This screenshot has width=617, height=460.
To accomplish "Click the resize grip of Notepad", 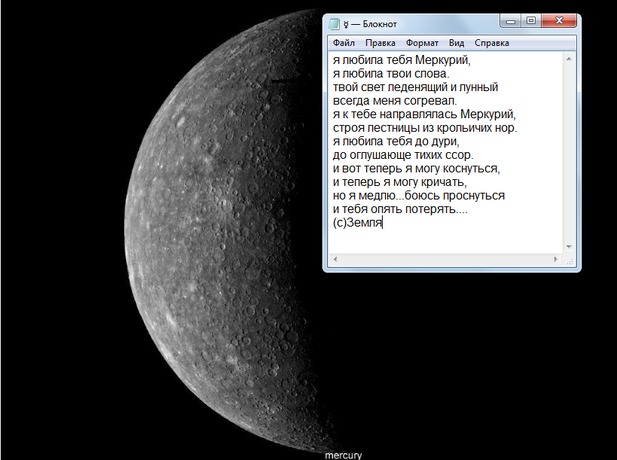I will point(569,260).
